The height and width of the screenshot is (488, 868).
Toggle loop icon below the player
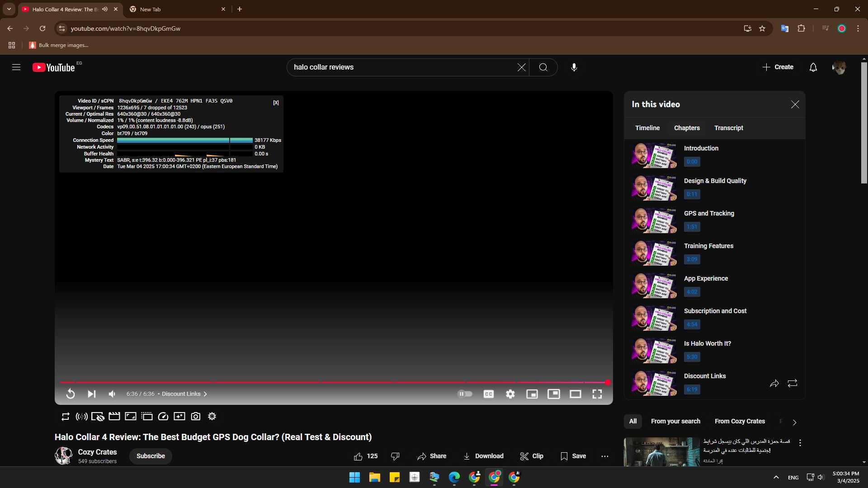66,417
